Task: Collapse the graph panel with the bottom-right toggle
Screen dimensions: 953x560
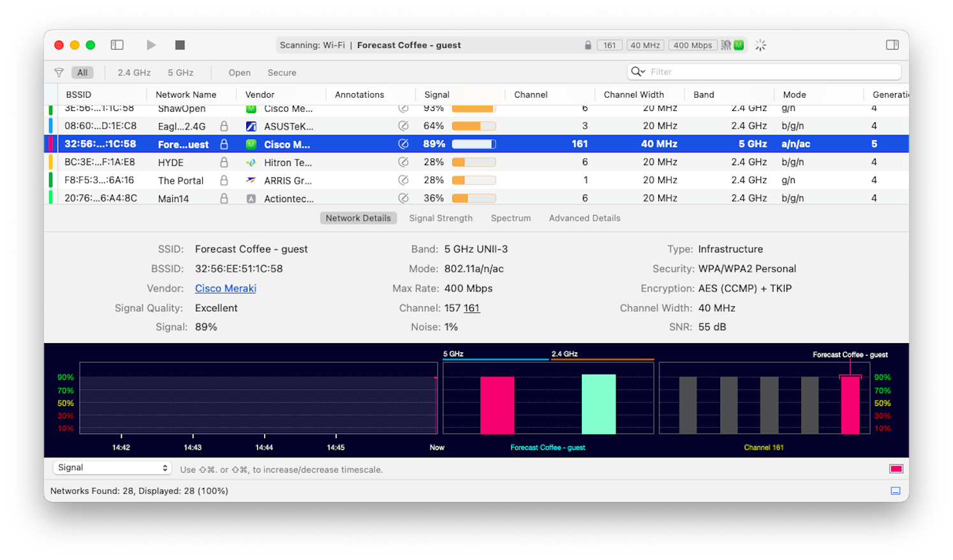Action: tap(895, 490)
